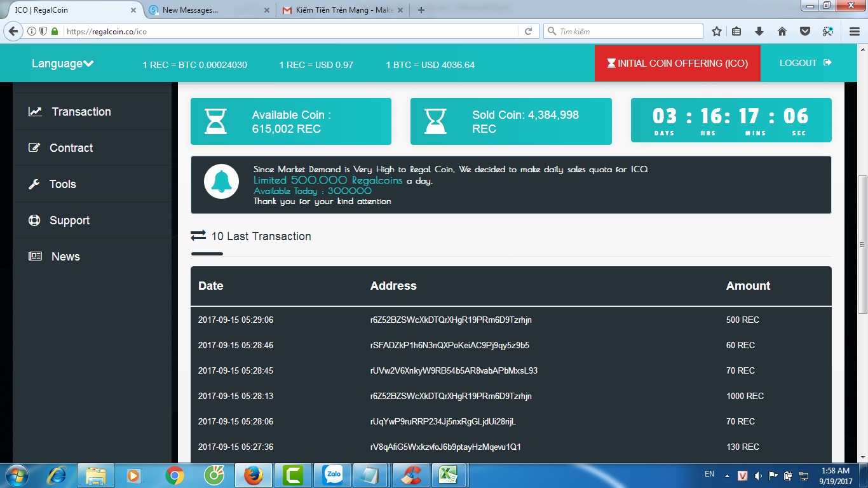This screenshot has width=868, height=488.
Task: Click the page vertical scrollbar thumb
Action: (862, 244)
